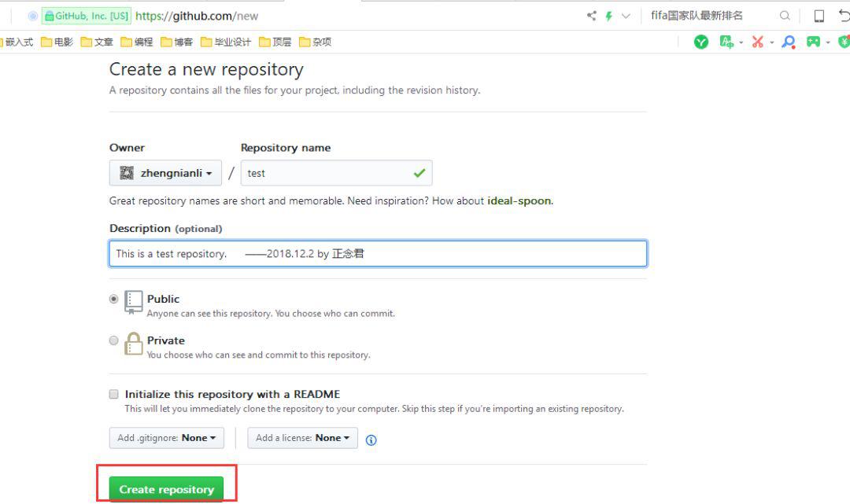Use the ideal-spoon suggested name link
The width and height of the screenshot is (850, 504).
[x=519, y=200]
